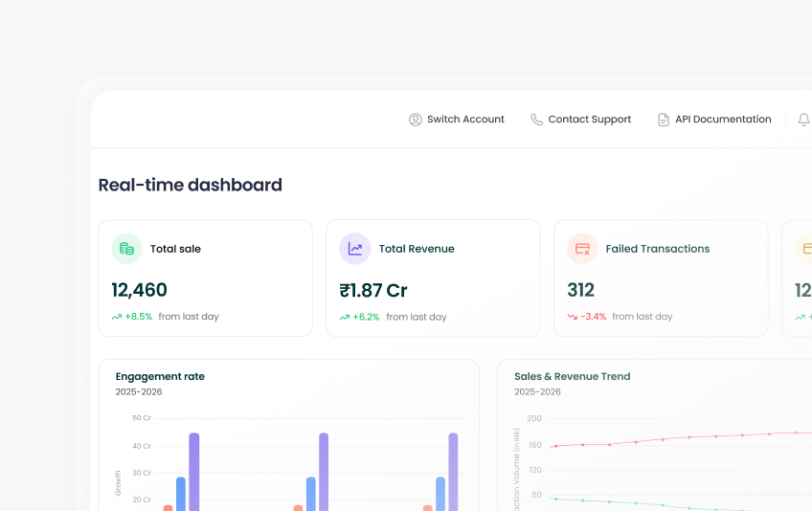Click the Switch Account user icon
The width and height of the screenshot is (812, 511).
(x=416, y=120)
